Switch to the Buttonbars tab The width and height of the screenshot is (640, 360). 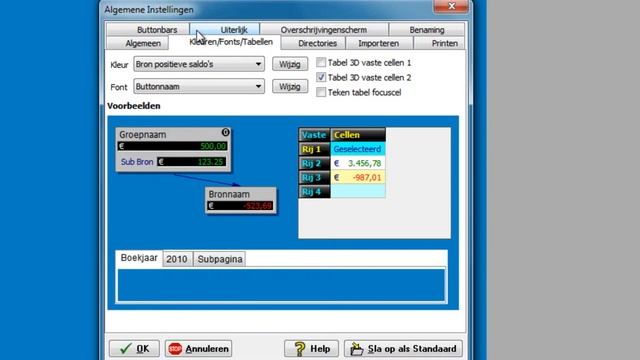click(148, 30)
